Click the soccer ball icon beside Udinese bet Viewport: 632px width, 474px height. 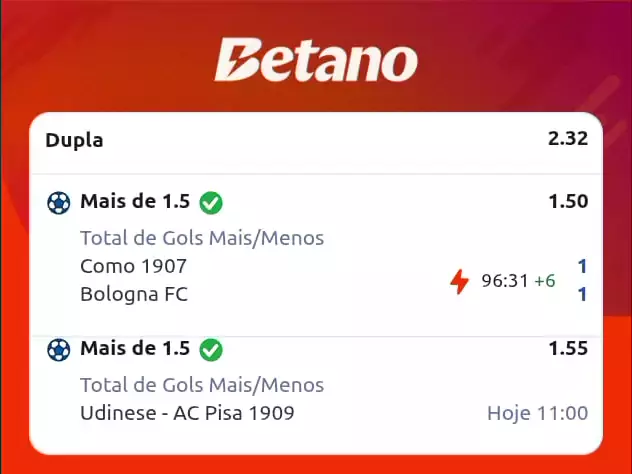pyautogui.click(x=59, y=350)
